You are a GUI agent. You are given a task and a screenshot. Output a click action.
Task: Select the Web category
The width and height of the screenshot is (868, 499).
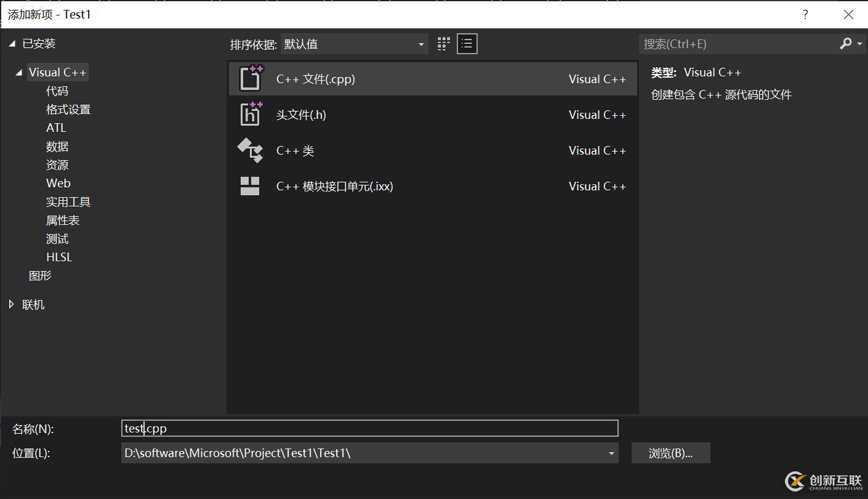(x=58, y=184)
